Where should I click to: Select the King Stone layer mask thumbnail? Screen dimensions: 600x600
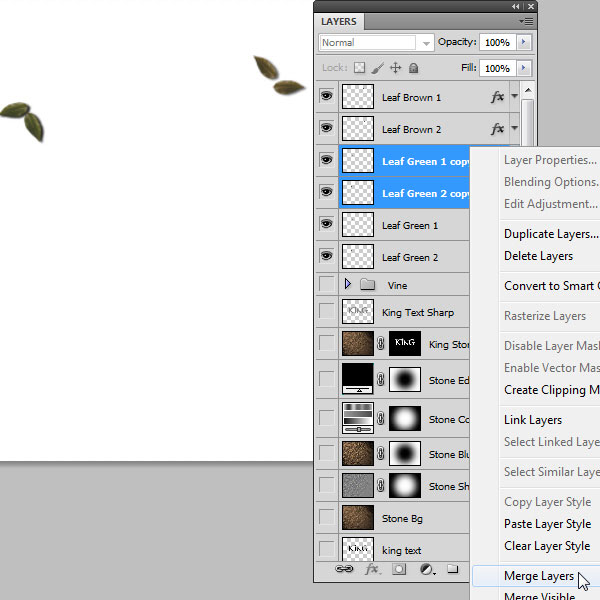[405, 343]
